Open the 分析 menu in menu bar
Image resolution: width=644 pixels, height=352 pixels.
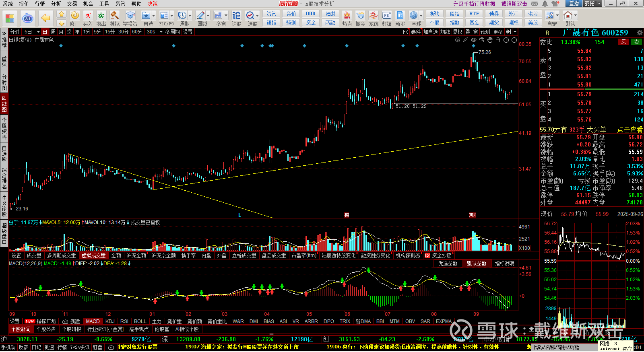click(56, 4)
